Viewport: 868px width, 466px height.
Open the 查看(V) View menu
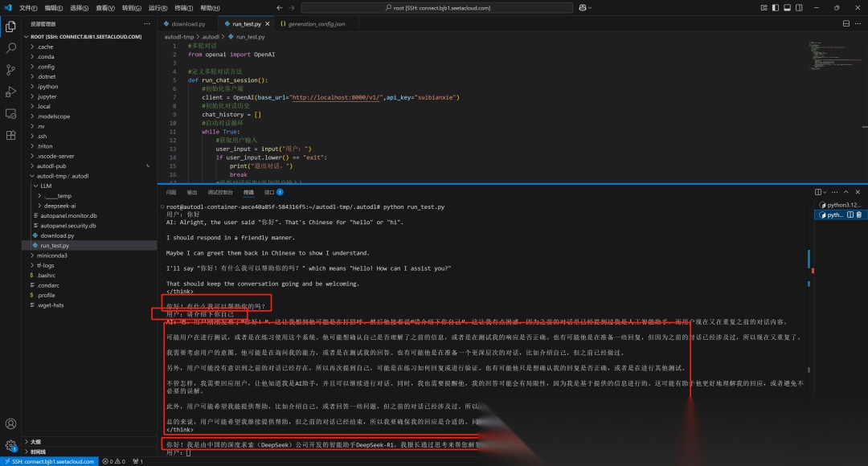[105, 8]
